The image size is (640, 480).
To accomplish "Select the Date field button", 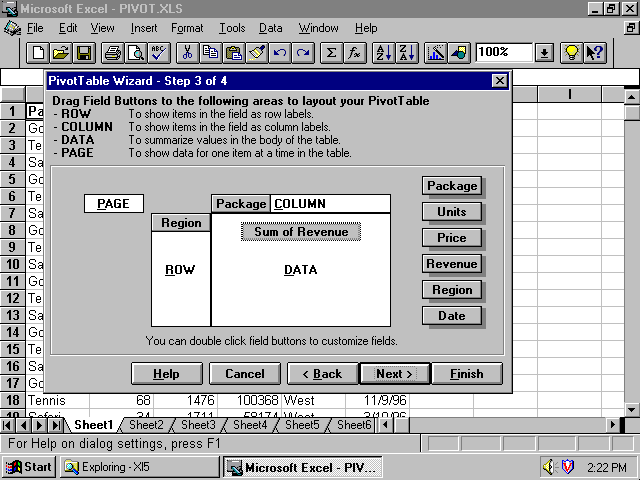I will coord(452,316).
